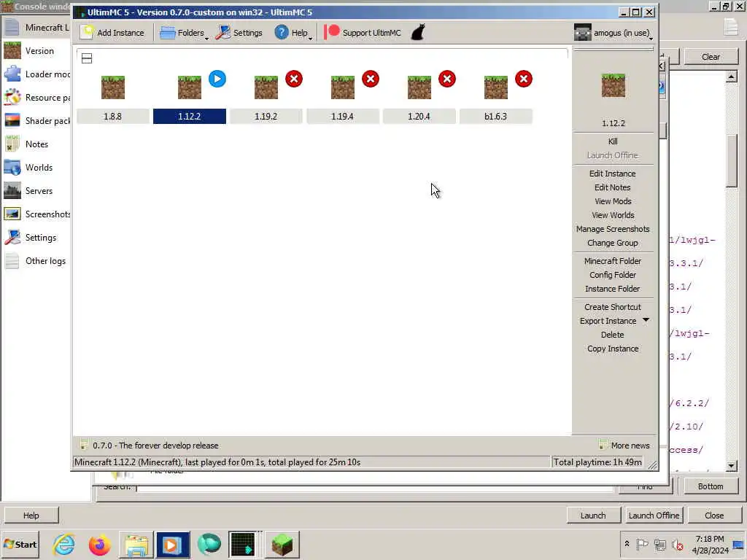The height and width of the screenshot is (560, 747).
Task: Choose Change Group
Action: [613, 242]
